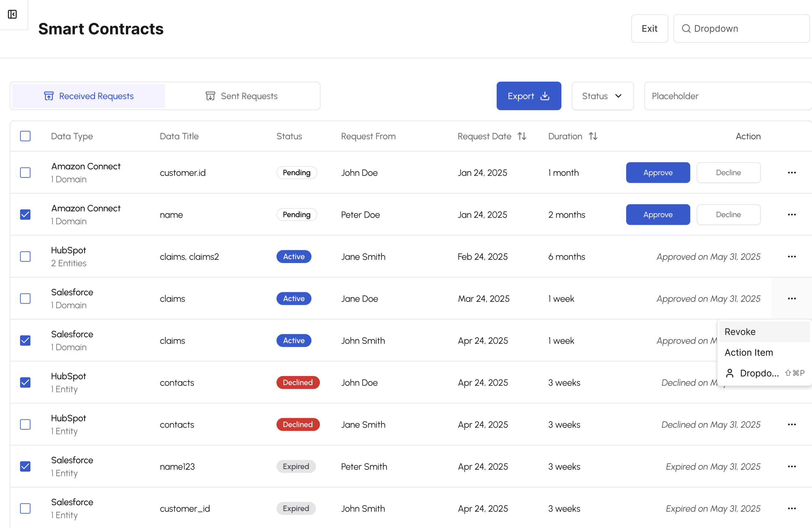Focus the Placeholder input field
Viewport: 812px width, 528px height.
(x=727, y=96)
